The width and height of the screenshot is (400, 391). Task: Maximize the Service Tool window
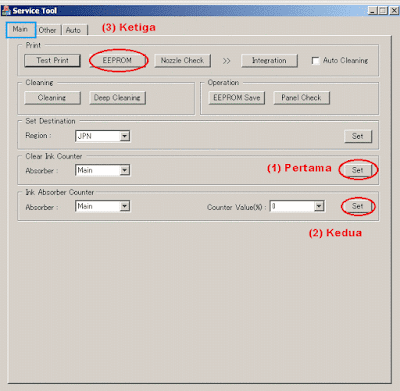tap(383, 11)
